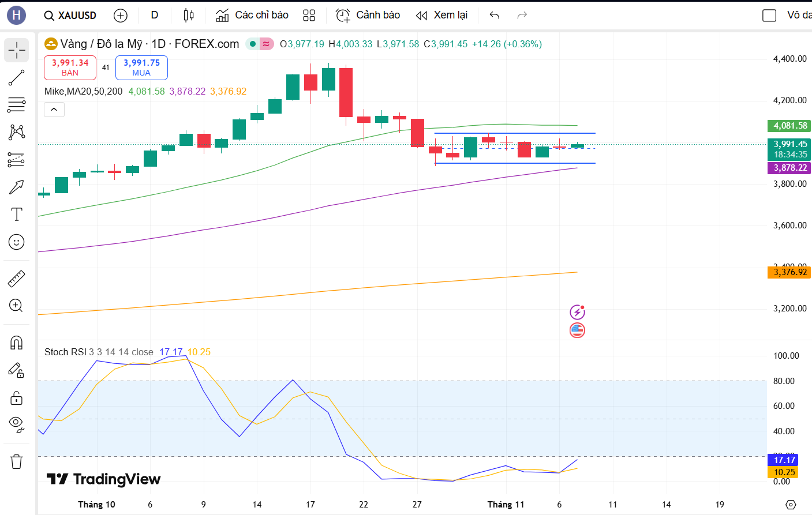Tick the checkbox next to Vô danh

(x=769, y=16)
